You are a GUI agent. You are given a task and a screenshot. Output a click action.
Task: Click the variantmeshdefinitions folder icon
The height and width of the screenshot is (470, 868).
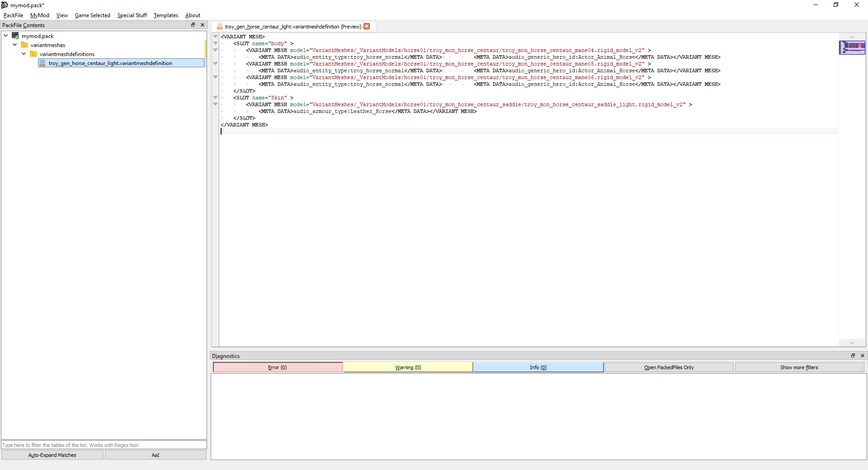coord(33,54)
